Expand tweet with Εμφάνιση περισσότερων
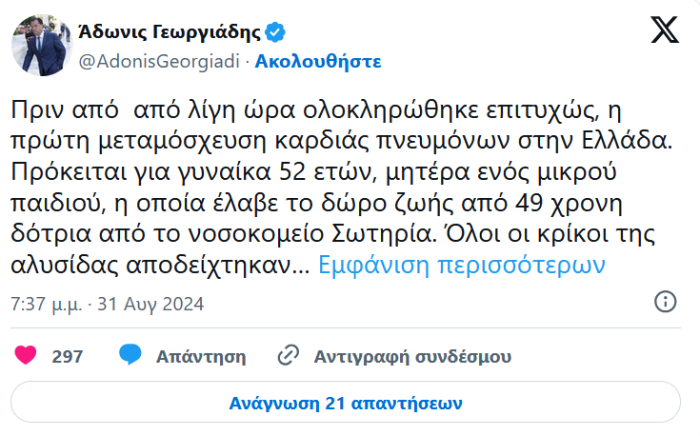 point(462,266)
